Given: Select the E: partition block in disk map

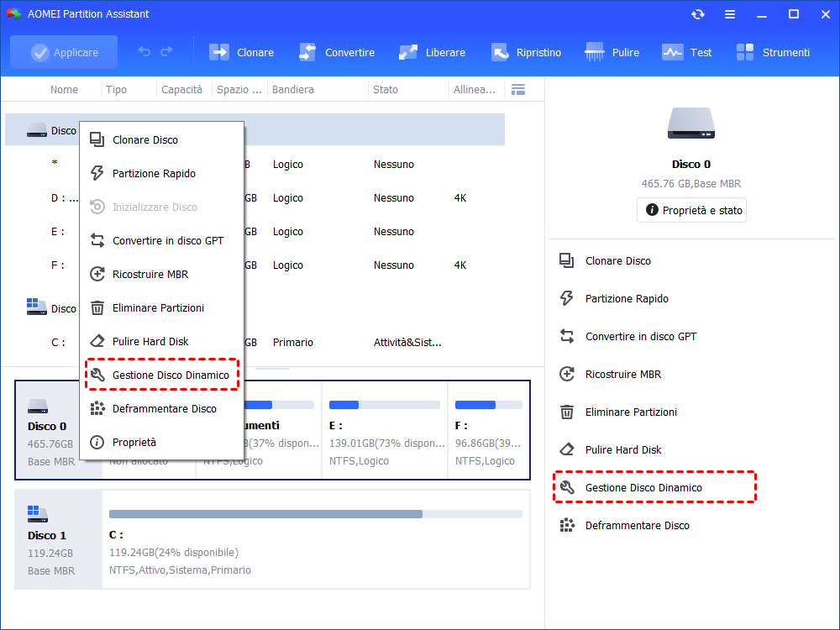Looking at the screenshot, I should (x=385, y=430).
